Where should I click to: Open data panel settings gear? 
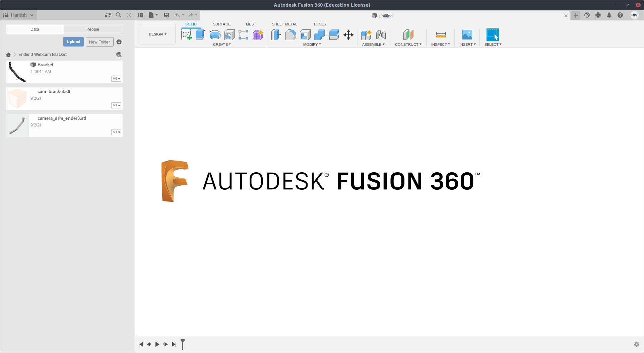119,42
